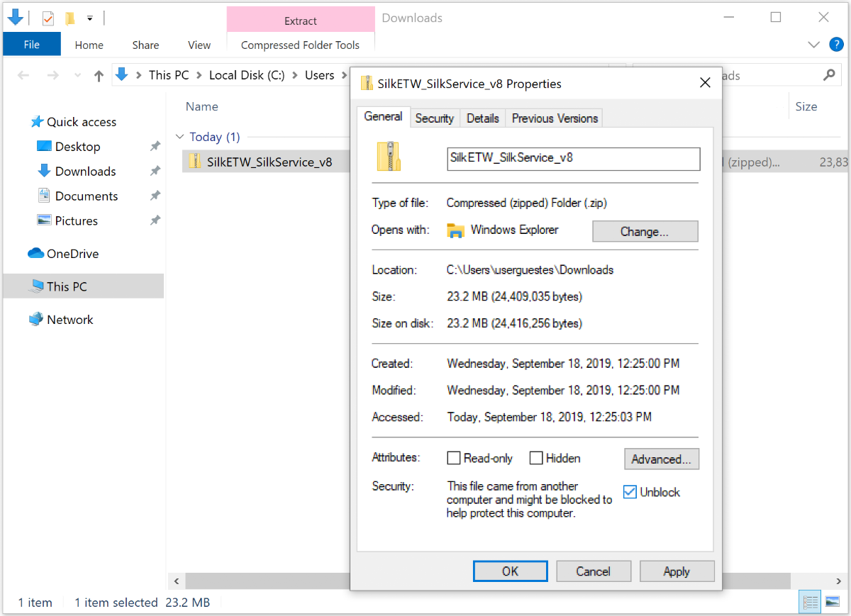The image size is (851, 616).
Task: Go up one folder level
Action: [x=99, y=75]
